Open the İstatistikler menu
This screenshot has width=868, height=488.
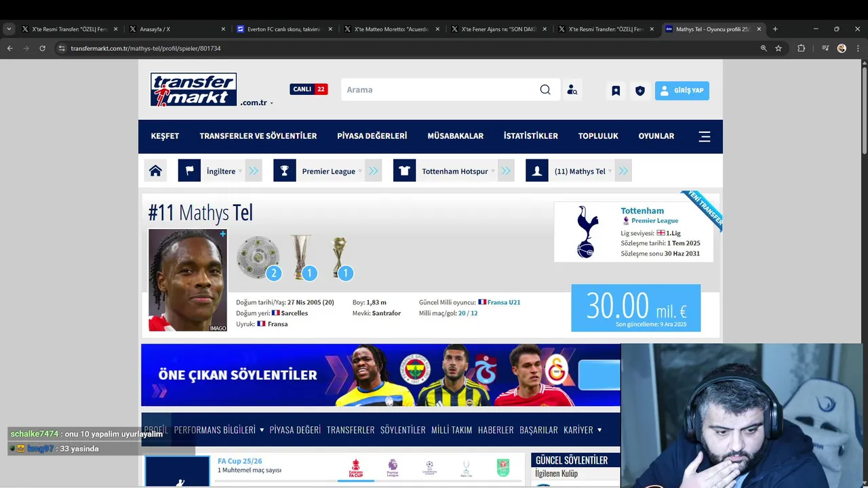pyautogui.click(x=530, y=136)
